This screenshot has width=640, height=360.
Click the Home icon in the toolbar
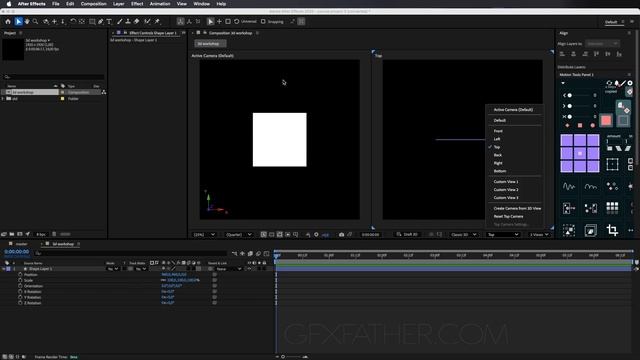tap(8, 21)
